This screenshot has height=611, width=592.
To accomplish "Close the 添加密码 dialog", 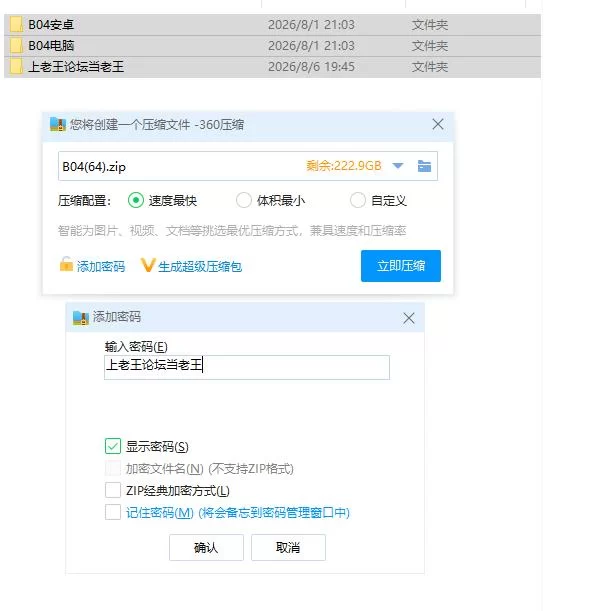I will [x=408, y=318].
